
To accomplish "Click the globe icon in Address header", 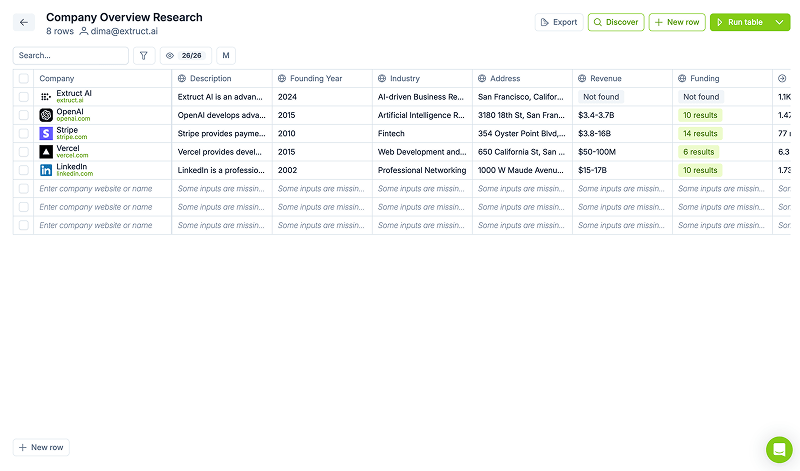I will [x=482, y=79].
